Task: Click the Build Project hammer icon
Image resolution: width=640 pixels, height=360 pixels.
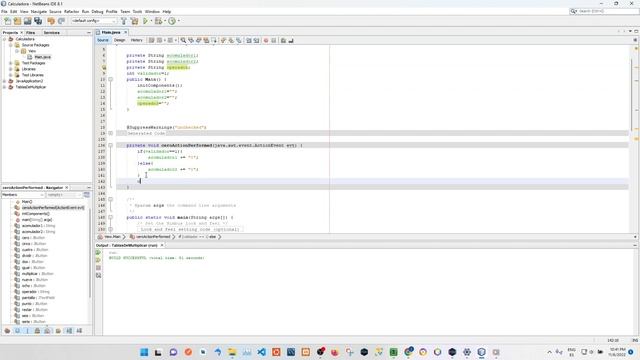Action: (124, 21)
